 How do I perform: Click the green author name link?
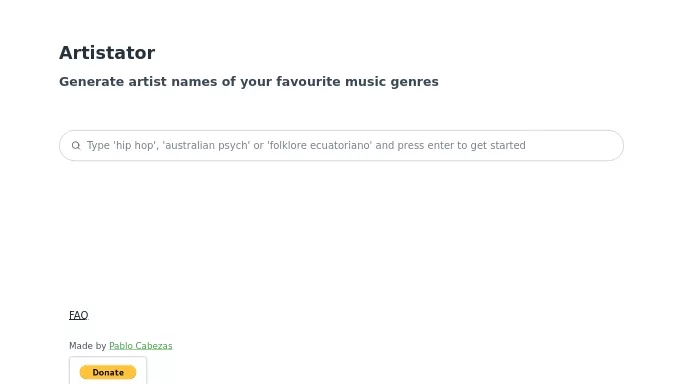click(141, 346)
